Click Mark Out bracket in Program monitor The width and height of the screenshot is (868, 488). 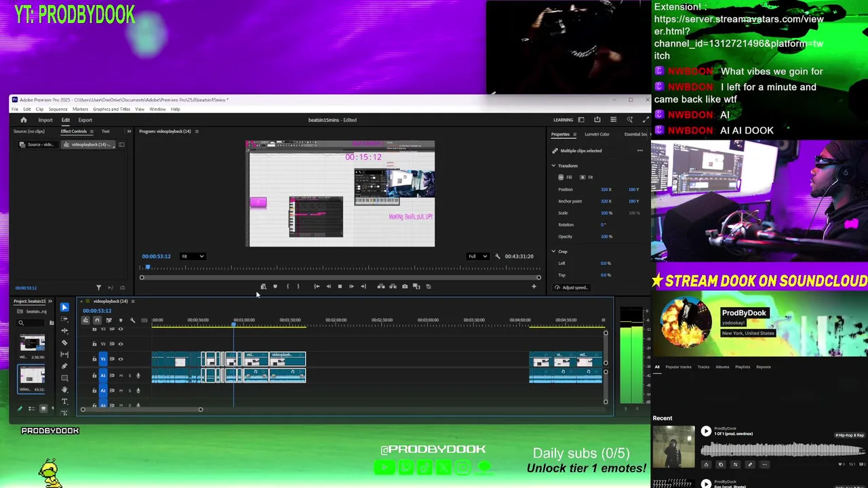(x=298, y=286)
